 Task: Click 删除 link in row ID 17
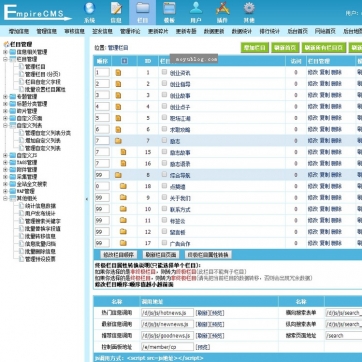click(337, 243)
